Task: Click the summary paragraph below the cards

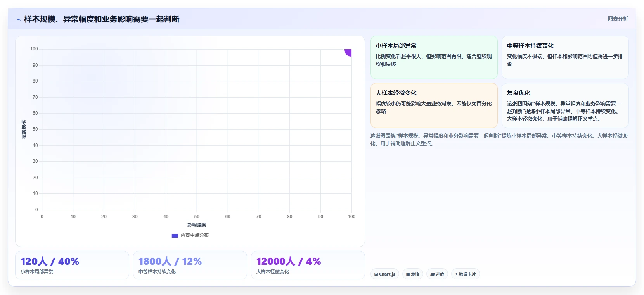Action: [499, 140]
